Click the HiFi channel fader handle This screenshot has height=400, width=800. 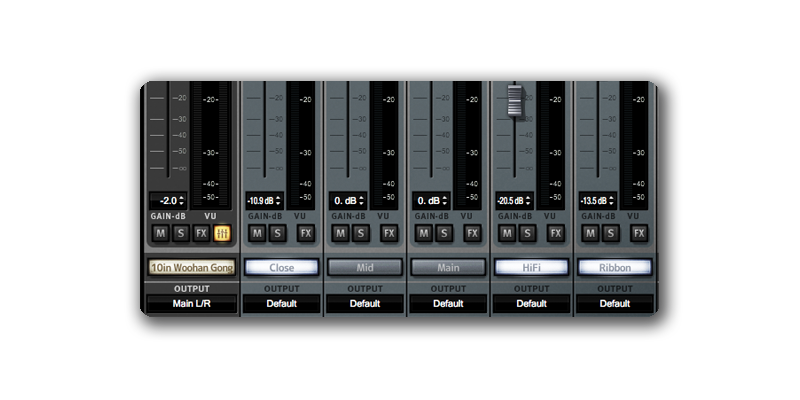515,100
